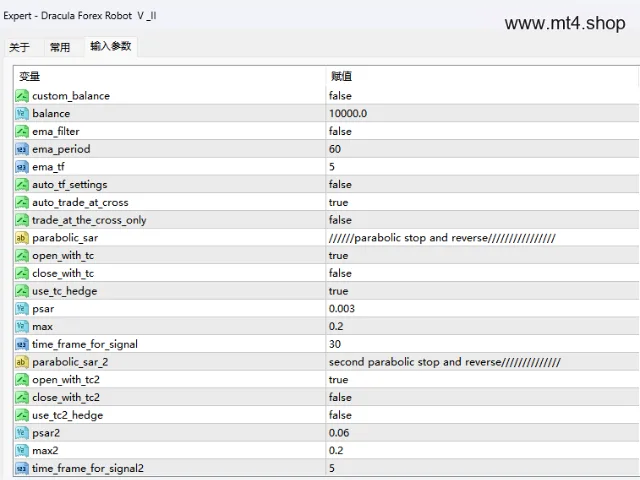Viewport: 640px width, 480px height.
Task: Click the boolean icon beside auto_trade_at_cross
Action: tap(22, 202)
